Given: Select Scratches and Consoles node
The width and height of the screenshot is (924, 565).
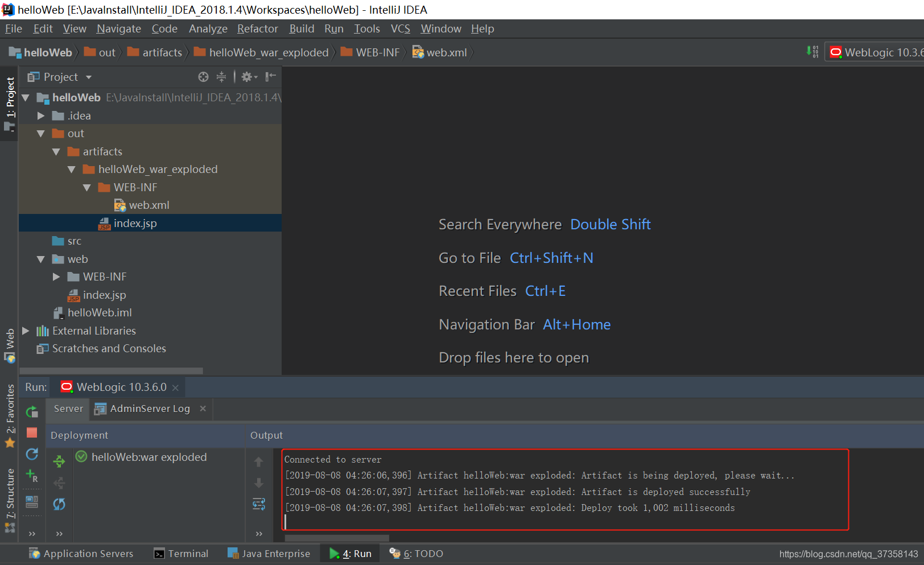Looking at the screenshot, I should [150, 349].
